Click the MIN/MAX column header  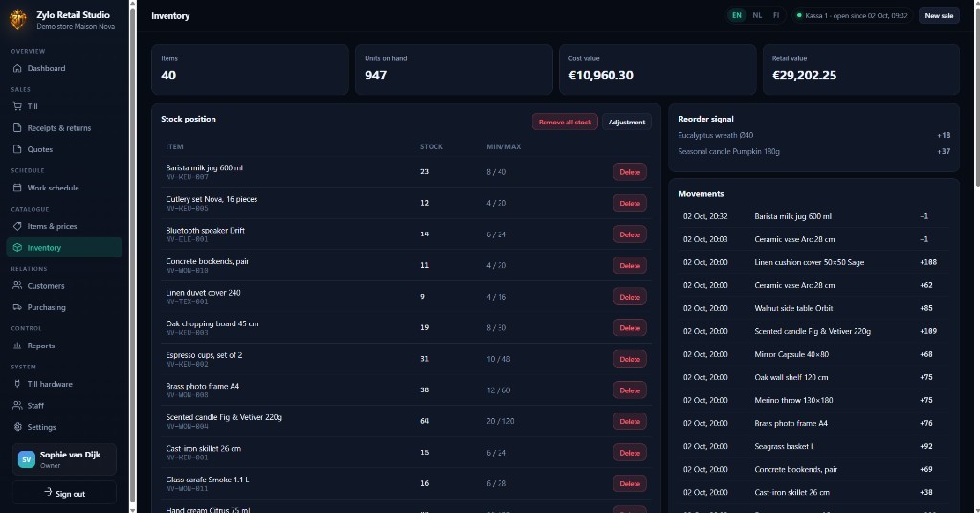click(x=503, y=146)
